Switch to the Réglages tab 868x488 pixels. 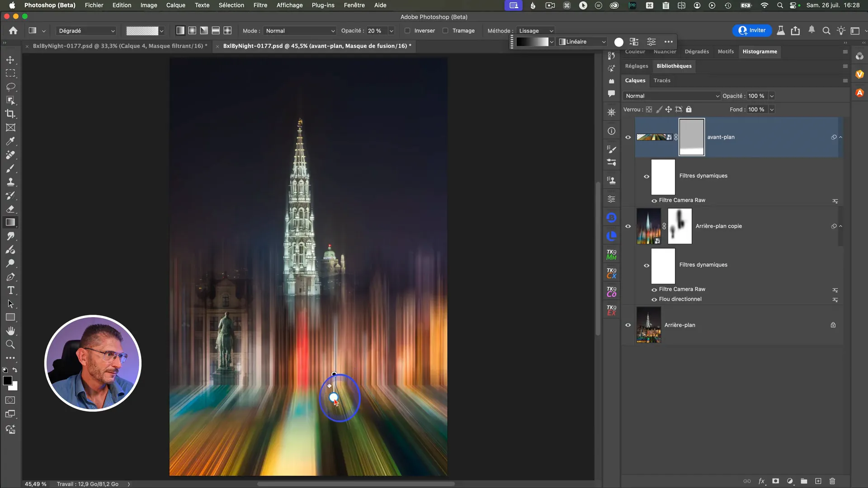click(637, 66)
